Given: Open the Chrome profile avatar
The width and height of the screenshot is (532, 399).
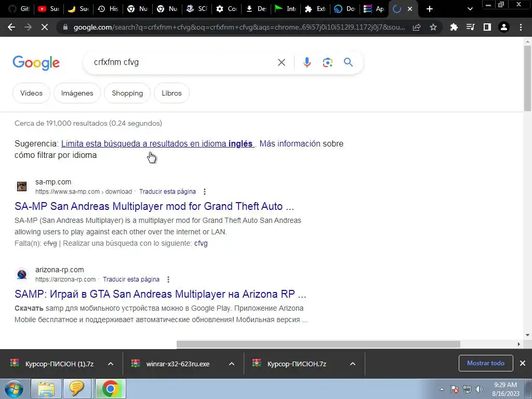Looking at the screenshot, I should (x=504, y=27).
